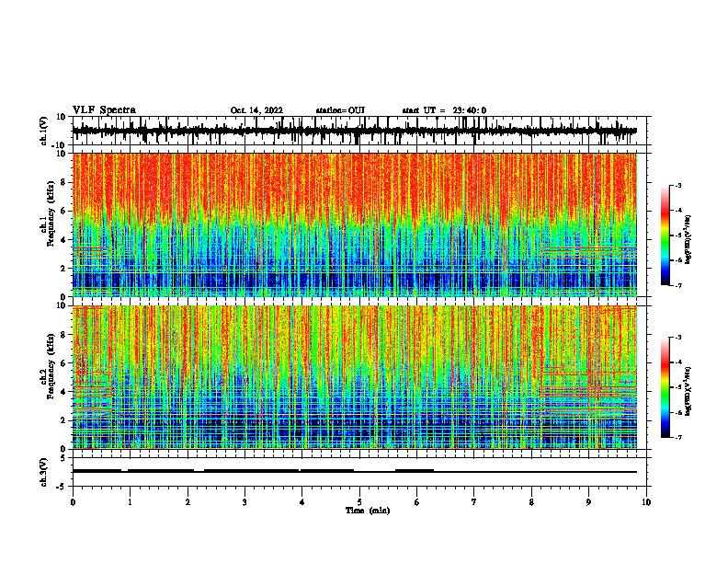Click time axis tick label "6"

(x=416, y=502)
